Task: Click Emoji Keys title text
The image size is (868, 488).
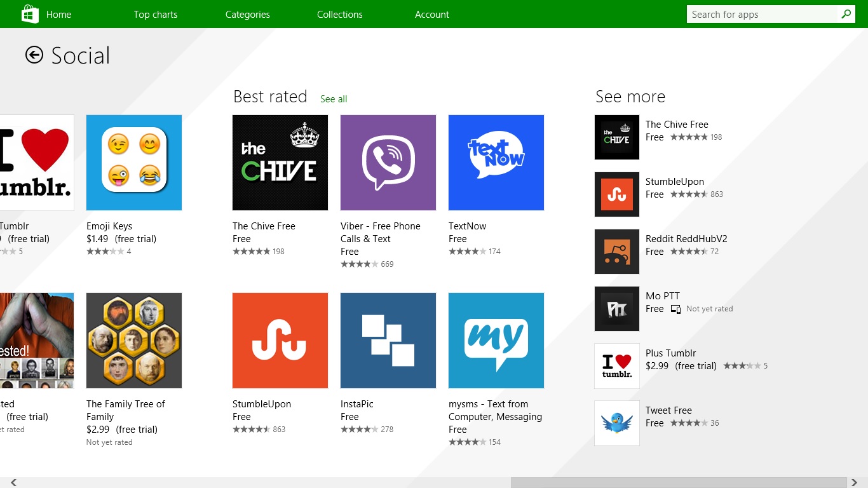Action: (x=109, y=226)
